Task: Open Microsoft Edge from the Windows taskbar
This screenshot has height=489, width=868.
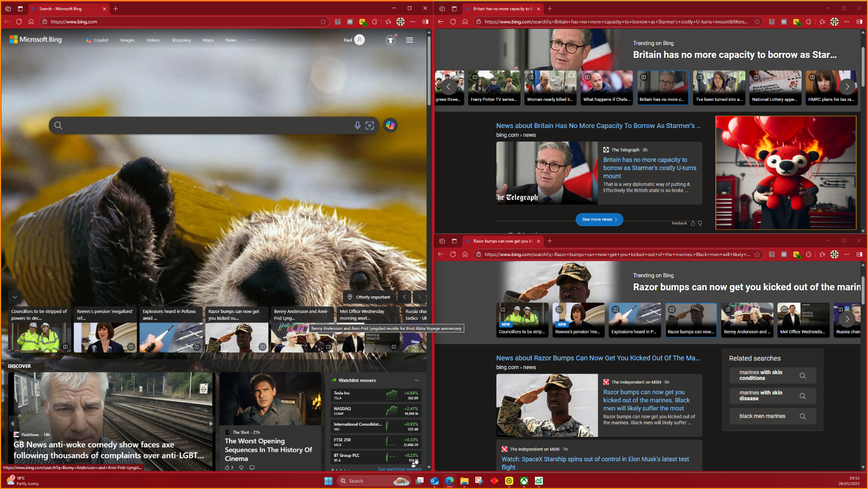Action: coord(449,481)
